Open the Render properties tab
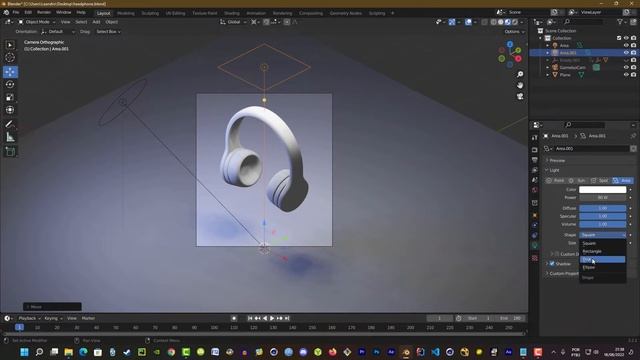 coord(535,150)
